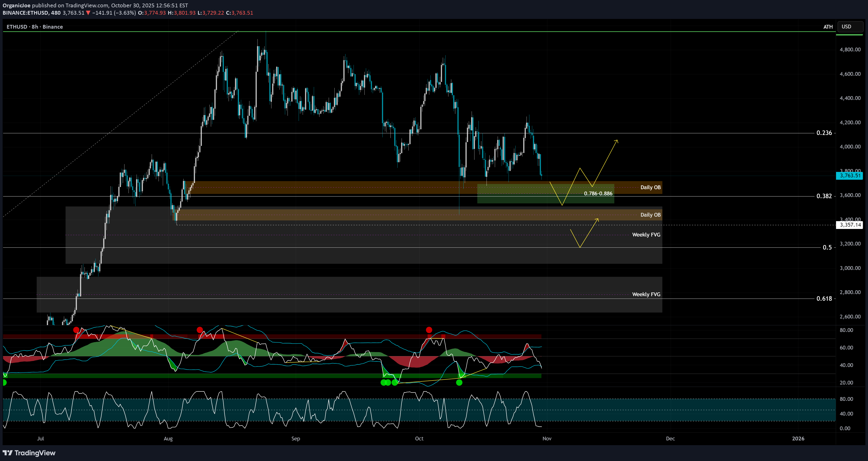Click the red down triangle beside 3,763.51

click(88, 13)
